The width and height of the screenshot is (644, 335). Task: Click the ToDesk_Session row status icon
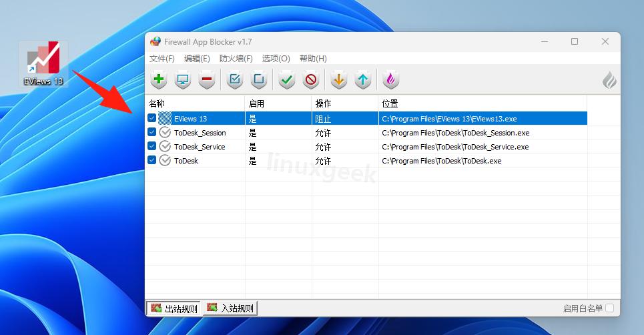tap(165, 133)
